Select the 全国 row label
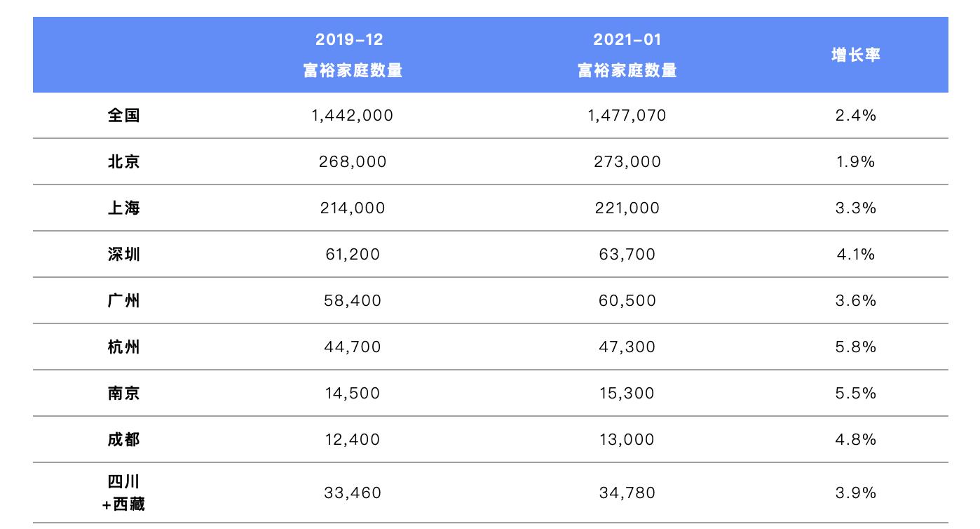Screen dimensions: 980x529 click(x=124, y=115)
